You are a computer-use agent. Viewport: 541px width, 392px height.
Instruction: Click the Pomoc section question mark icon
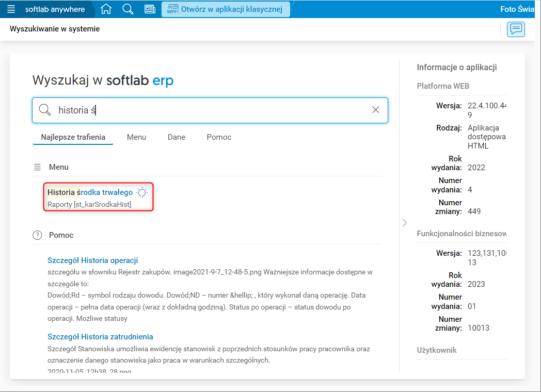point(37,235)
